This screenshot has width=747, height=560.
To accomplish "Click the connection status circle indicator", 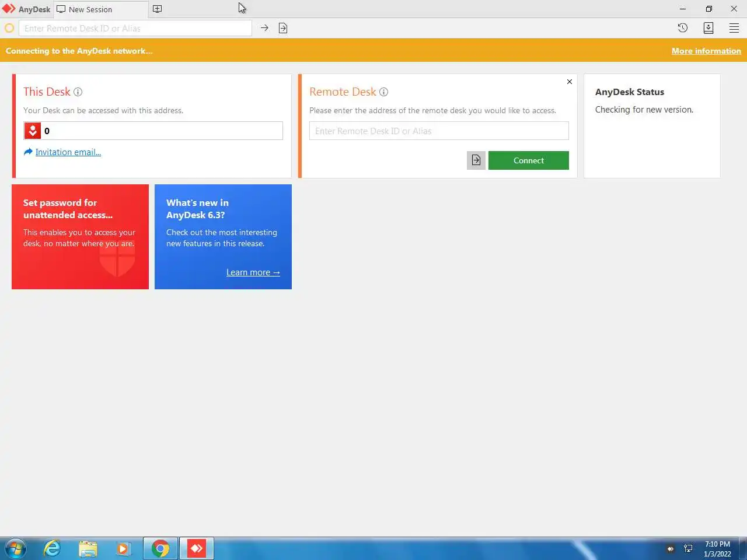I will click(x=9, y=28).
